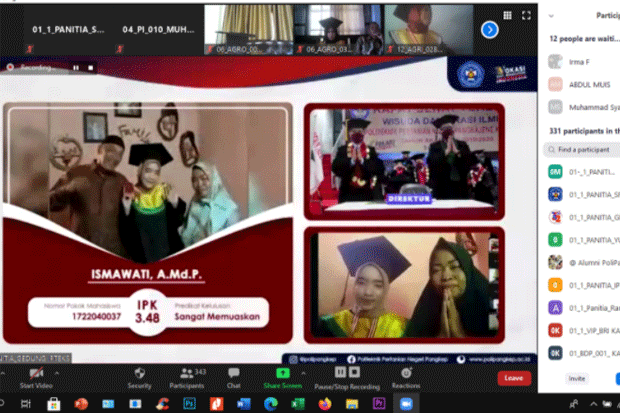Image resolution: width=620 pixels, height=413 pixels.
Task: Open the Chat bubble icon
Action: click(x=234, y=373)
